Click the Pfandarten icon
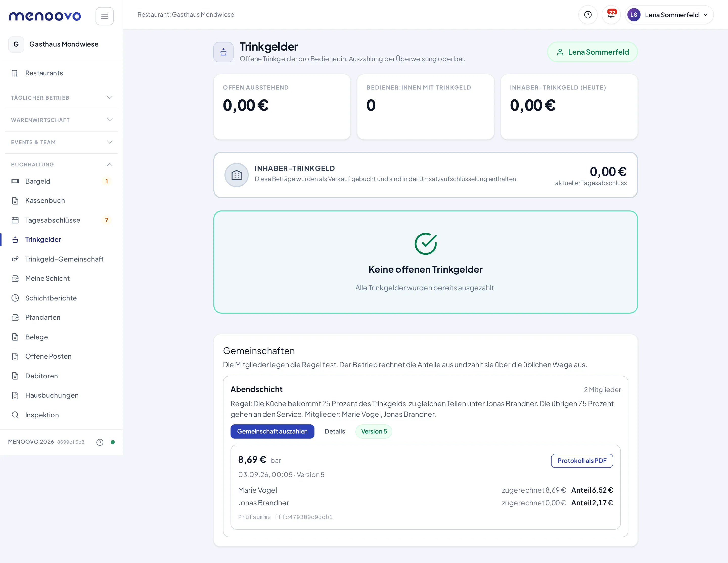 pyautogui.click(x=15, y=317)
